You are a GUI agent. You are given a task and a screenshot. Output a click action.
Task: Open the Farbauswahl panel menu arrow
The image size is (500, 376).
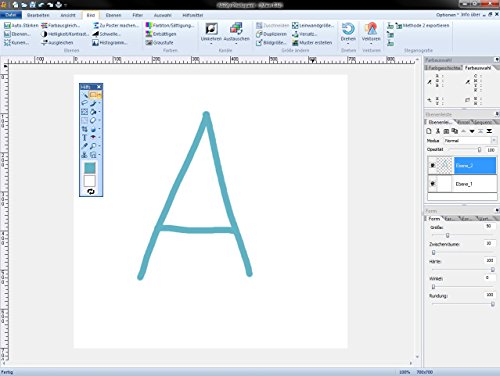click(x=497, y=60)
